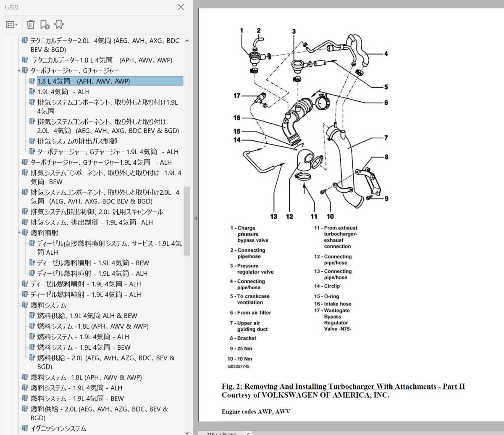The image size is (504, 435).
Task: Select bookmark 1.9L 4気筒 - ALH
Action: coord(63,92)
